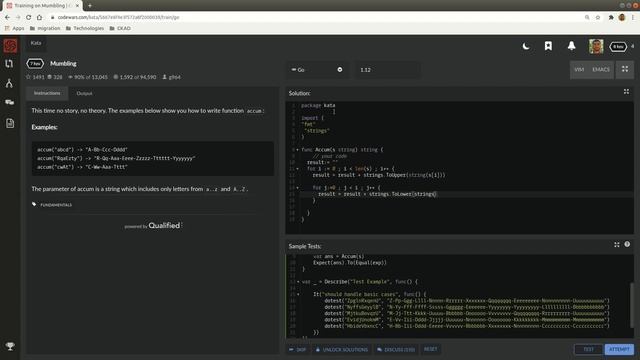
Task: Bookmark page with star icon
Action: (x=598, y=17)
